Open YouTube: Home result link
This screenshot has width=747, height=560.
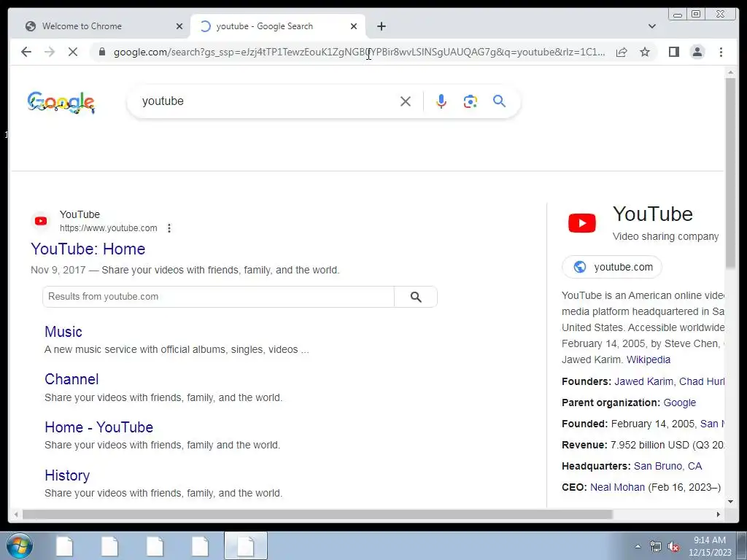click(88, 249)
